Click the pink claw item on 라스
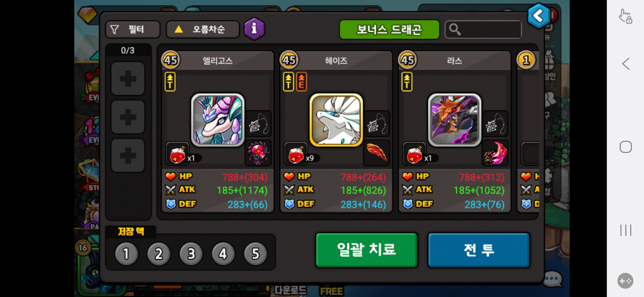 pos(495,153)
